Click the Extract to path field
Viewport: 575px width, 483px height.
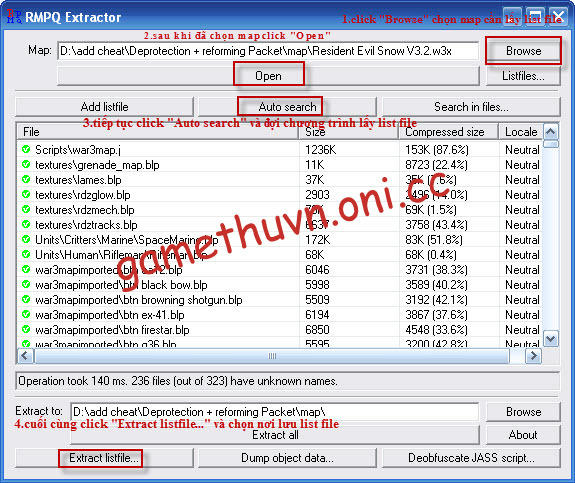(275, 412)
